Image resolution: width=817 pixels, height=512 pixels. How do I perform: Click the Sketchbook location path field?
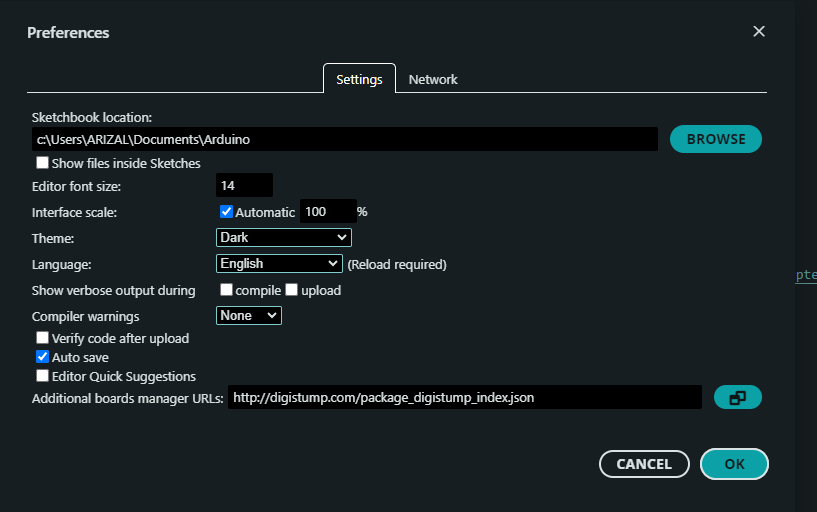point(344,139)
